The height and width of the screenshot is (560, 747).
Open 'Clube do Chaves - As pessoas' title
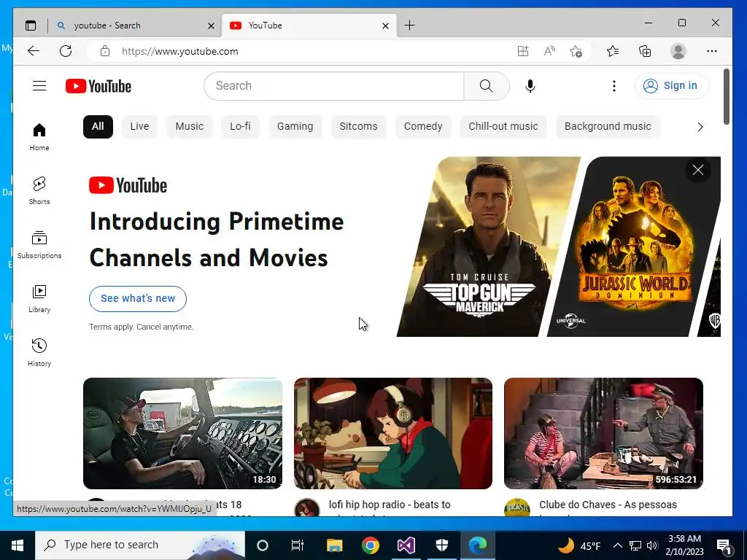tap(608, 505)
